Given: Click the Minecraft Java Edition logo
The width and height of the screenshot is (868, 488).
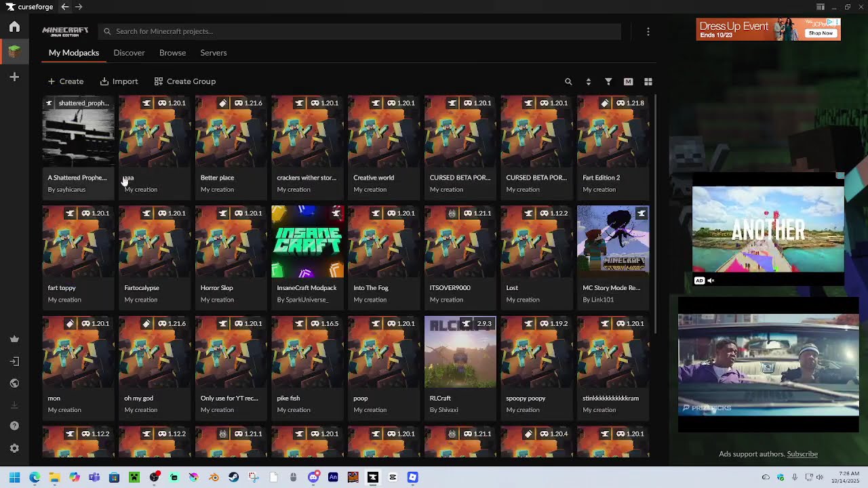Looking at the screenshot, I should [65, 31].
